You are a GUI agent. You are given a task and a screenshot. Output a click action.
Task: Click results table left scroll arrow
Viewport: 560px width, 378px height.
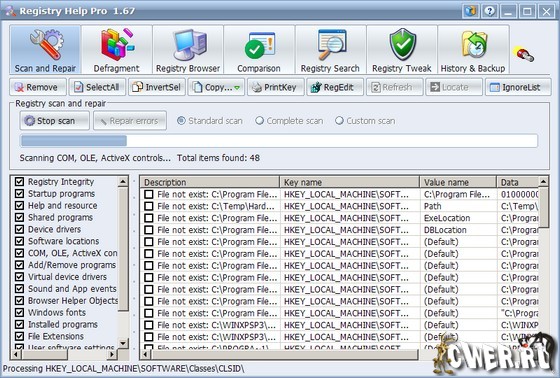pyautogui.click(x=145, y=355)
